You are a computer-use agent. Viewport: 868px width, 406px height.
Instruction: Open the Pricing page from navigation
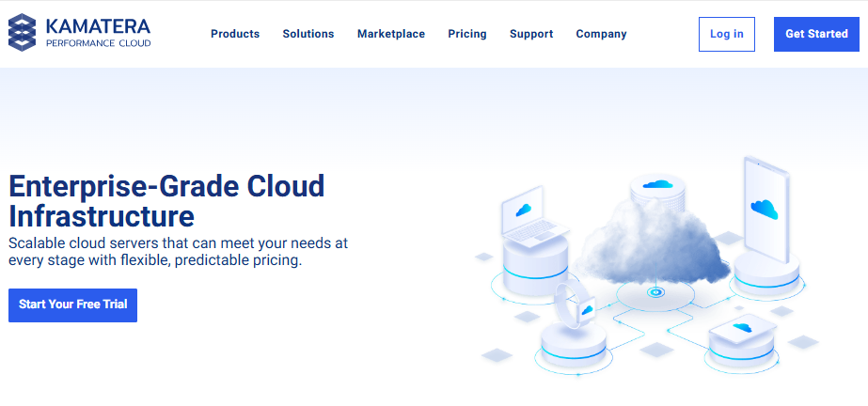tap(467, 34)
